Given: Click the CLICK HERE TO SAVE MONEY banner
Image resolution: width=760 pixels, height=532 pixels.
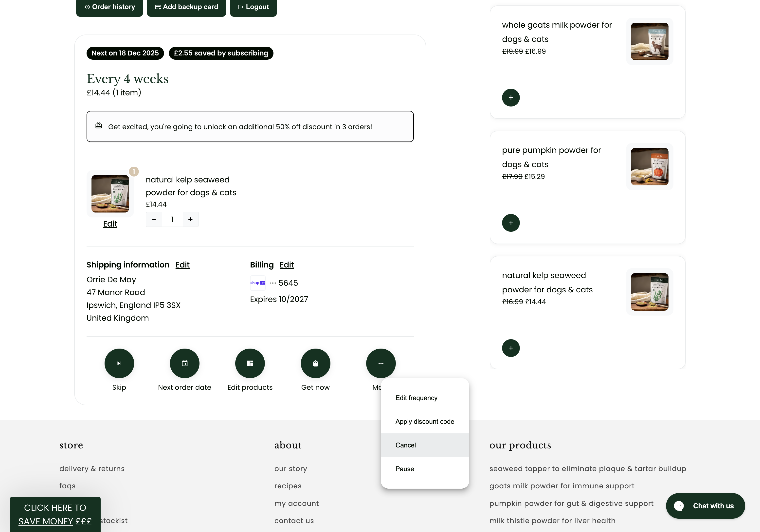Looking at the screenshot, I should (x=55, y=514).
